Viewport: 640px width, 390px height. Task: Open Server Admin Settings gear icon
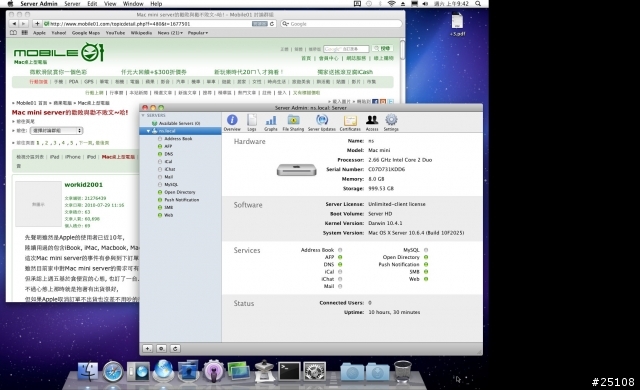(x=391, y=122)
